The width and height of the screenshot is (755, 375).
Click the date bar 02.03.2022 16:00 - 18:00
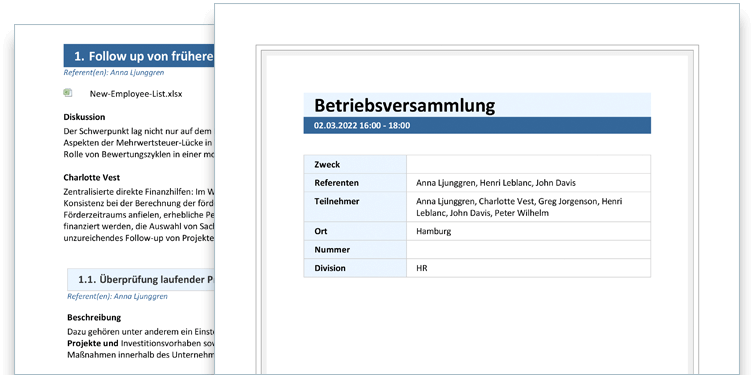click(477, 125)
